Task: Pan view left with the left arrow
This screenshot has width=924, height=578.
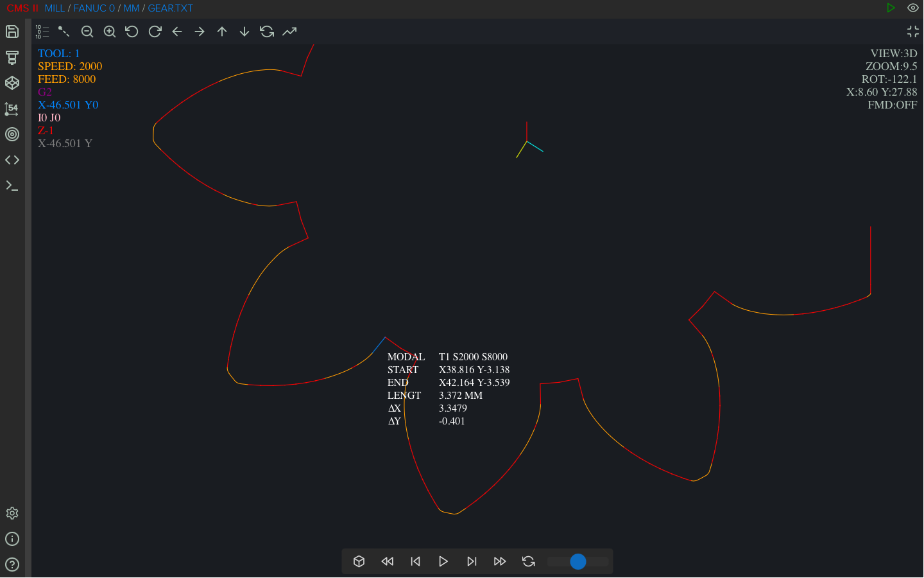Action: tap(177, 31)
